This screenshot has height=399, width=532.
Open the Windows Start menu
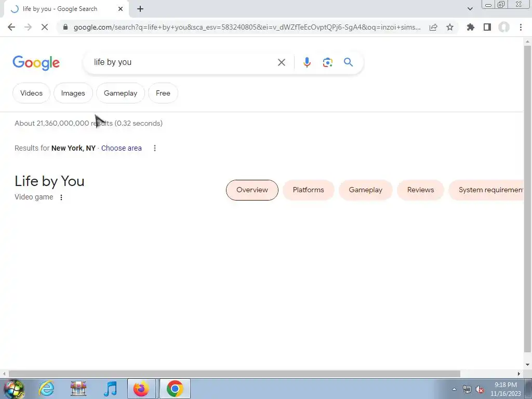click(x=14, y=389)
